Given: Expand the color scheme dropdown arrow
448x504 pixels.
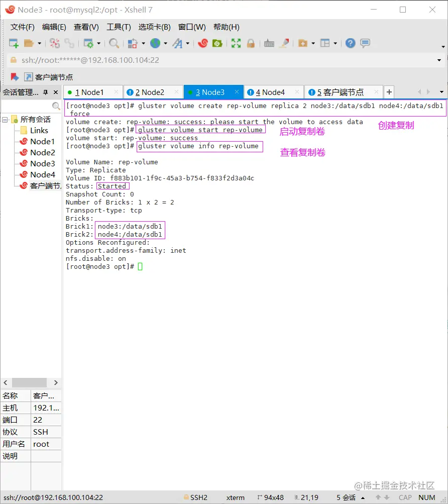Looking at the screenshot, I should 143,43.
